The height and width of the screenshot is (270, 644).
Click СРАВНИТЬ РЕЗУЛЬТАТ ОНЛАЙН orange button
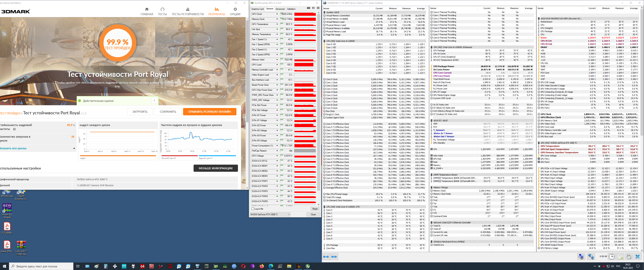209,112
